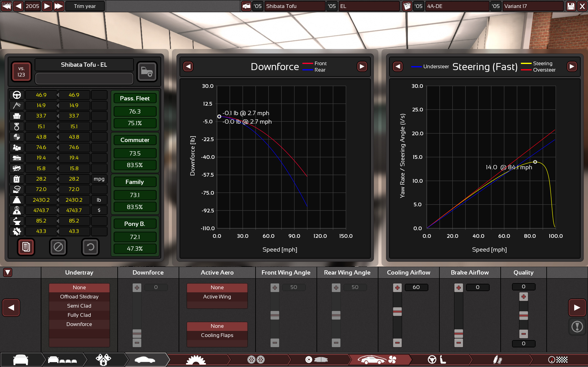Screen dimensions: 588x367
Task: Increase Quality with the plus stepper
Action: (523, 297)
